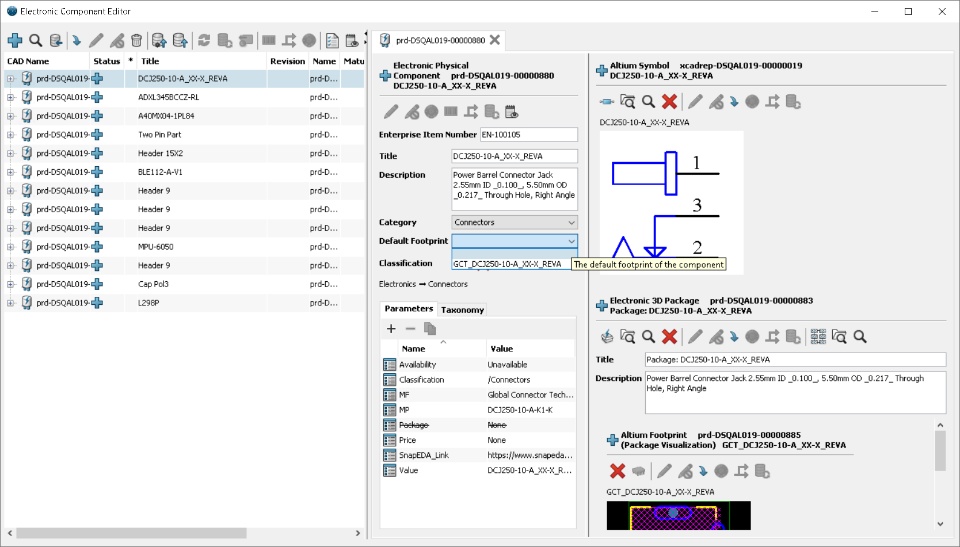Sort parameters by Value column header
The image size is (960, 547).
pyautogui.click(x=531, y=349)
